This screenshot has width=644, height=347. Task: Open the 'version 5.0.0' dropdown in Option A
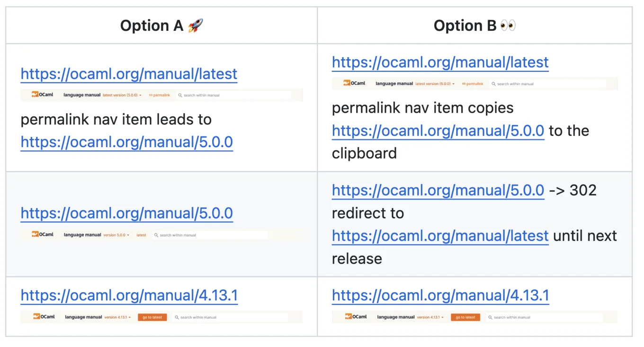pos(116,235)
